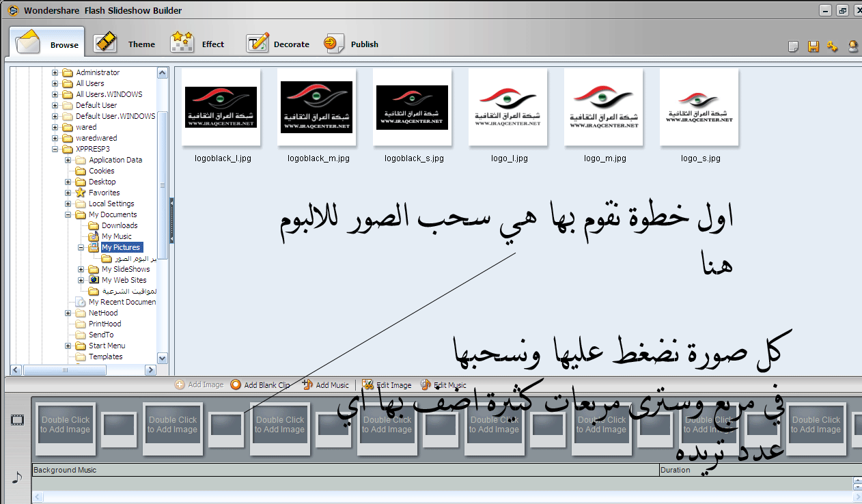862x504 pixels.
Task: Collapse the XPPRESP3 folder node
Action: [55, 149]
